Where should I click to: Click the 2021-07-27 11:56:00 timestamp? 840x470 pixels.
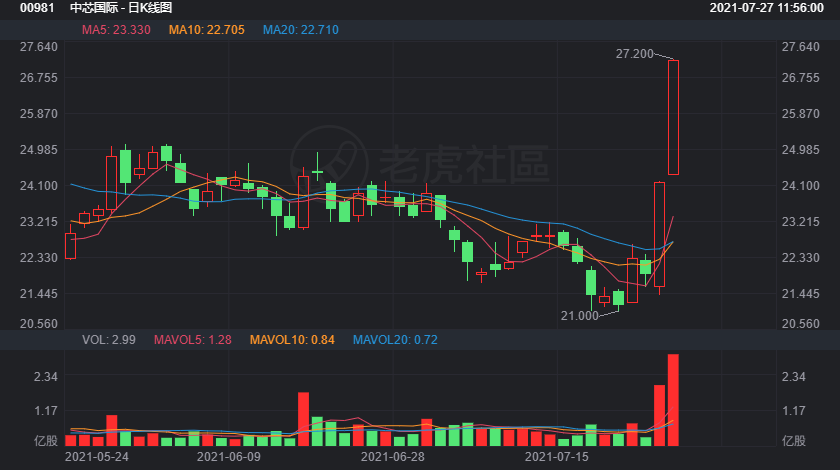coord(772,8)
